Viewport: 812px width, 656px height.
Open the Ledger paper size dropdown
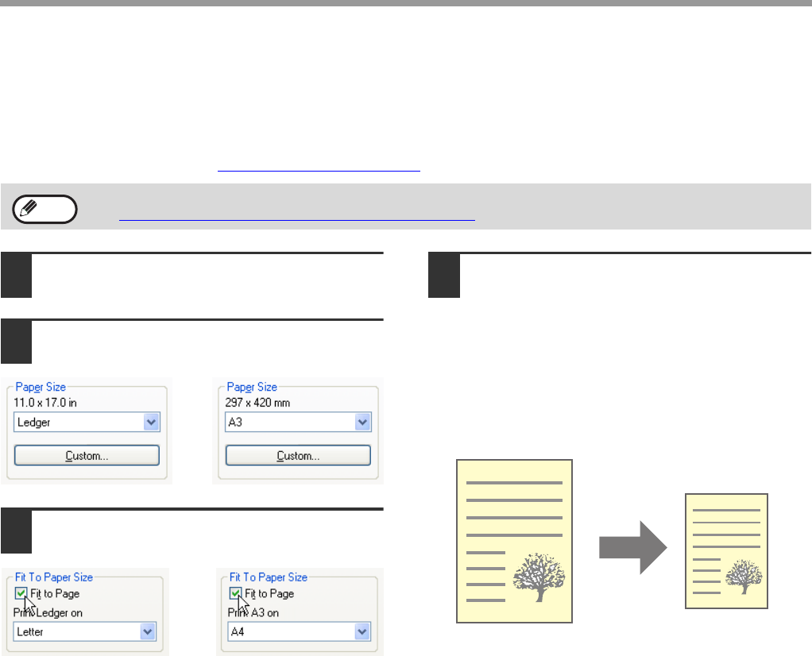point(152,423)
